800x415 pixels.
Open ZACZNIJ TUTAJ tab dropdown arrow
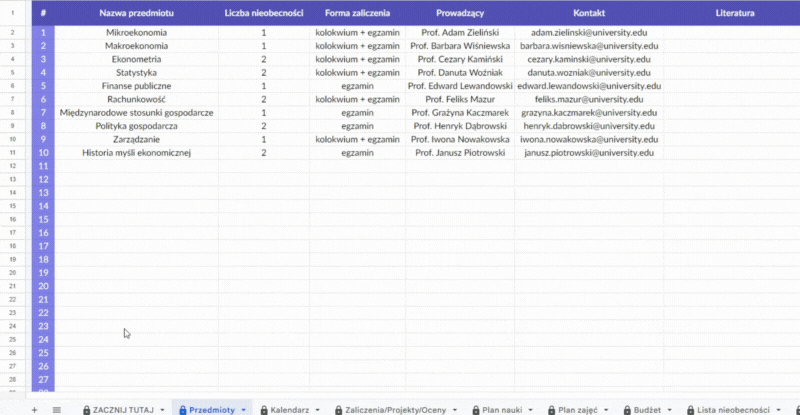[162, 410]
